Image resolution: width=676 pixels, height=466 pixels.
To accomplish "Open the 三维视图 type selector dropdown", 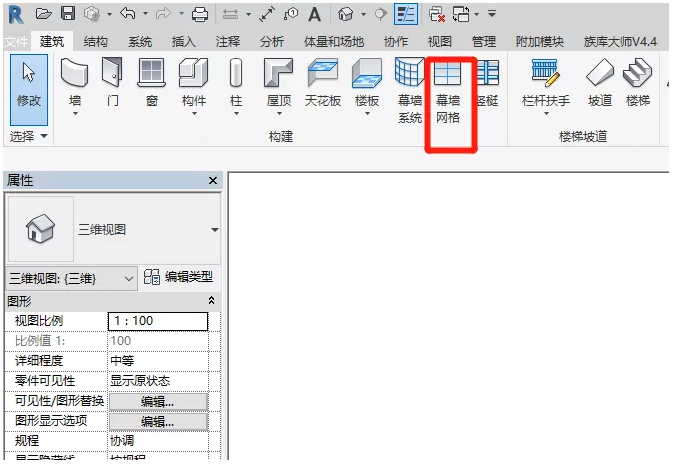I will click(x=215, y=230).
